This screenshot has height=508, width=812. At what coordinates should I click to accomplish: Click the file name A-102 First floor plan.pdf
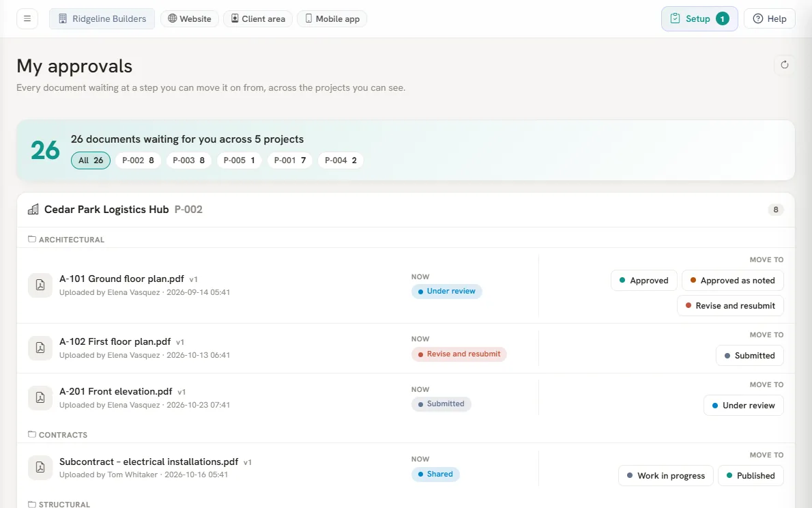[x=115, y=341]
